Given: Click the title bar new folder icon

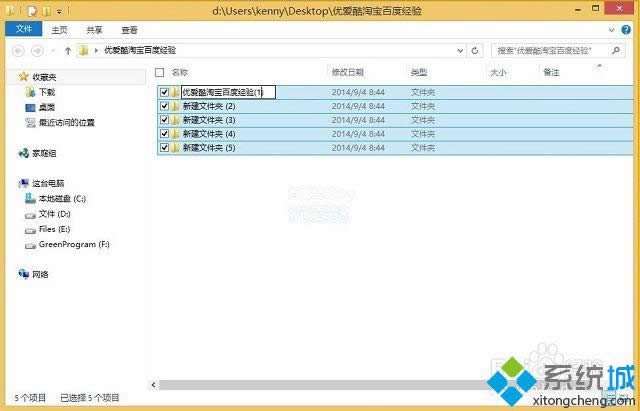Looking at the screenshot, I should click(x=47, y=10).
